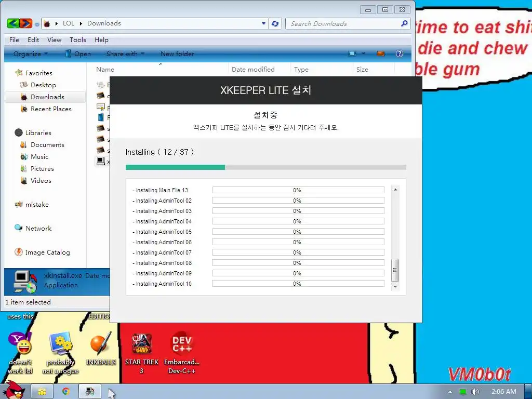Open Chrome from the taskbar
This screenshot has width=532, height=399.
tap(66, 392)
